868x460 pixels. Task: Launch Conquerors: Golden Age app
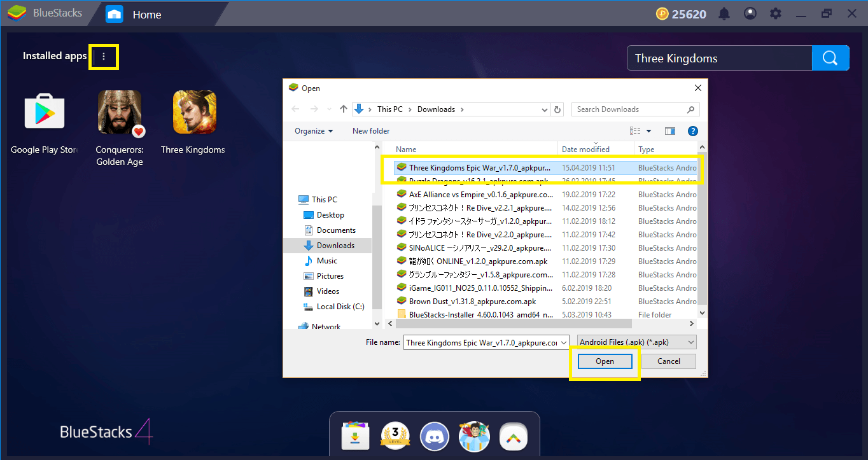tap(120, 112)
